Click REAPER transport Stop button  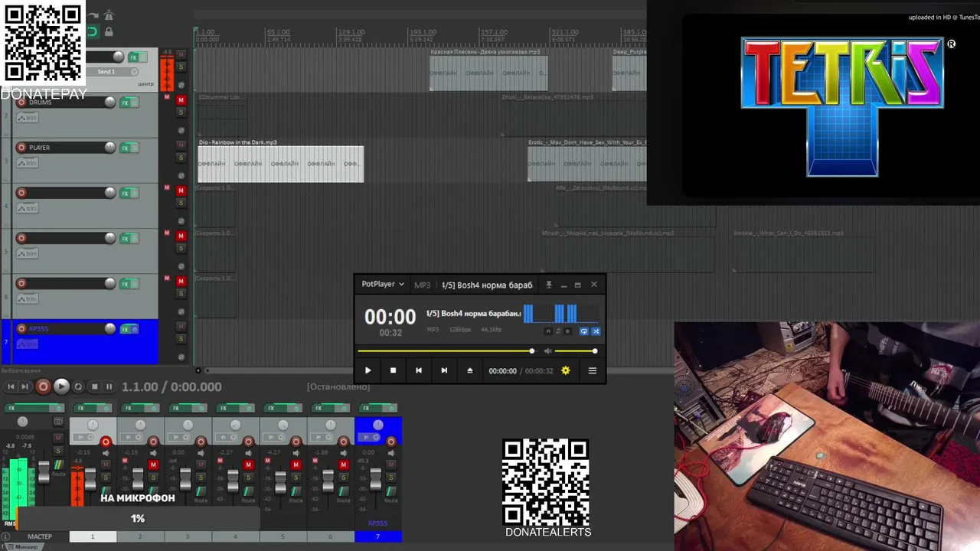95,386
